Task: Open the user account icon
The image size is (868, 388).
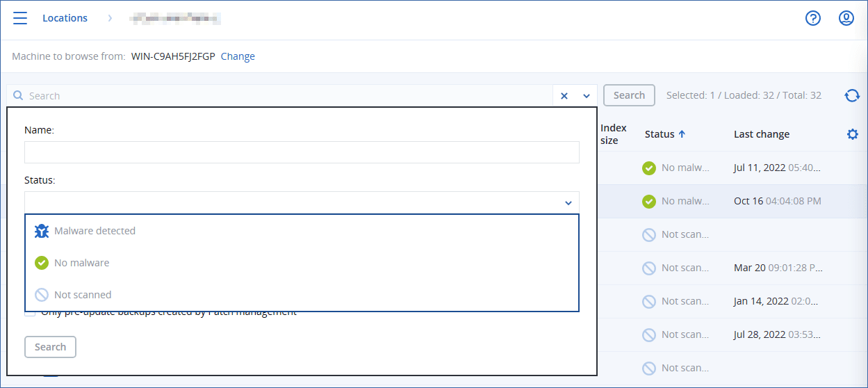Action: pyautogui.click(x=846, y=18)
